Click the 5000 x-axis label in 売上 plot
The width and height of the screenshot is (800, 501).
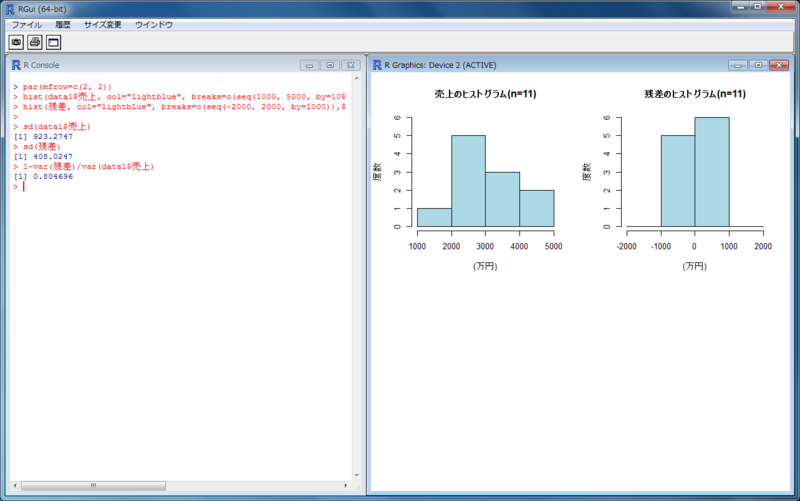pyautogui.click(x=554, y=246)
